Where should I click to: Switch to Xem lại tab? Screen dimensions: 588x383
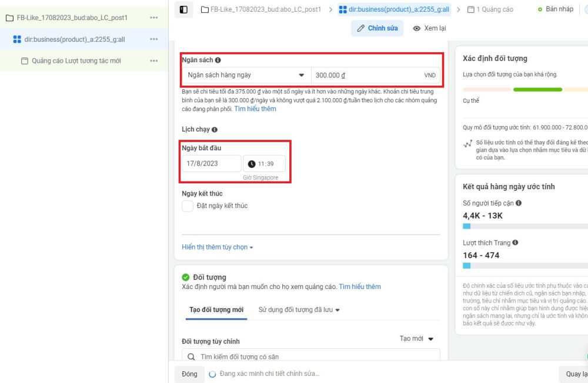point(429,28)
